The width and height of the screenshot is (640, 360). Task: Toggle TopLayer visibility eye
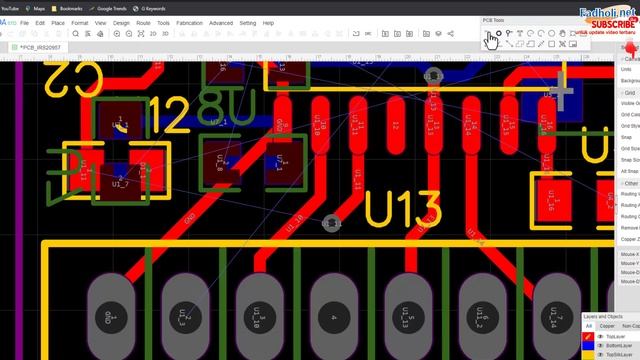tap(600, 337)
